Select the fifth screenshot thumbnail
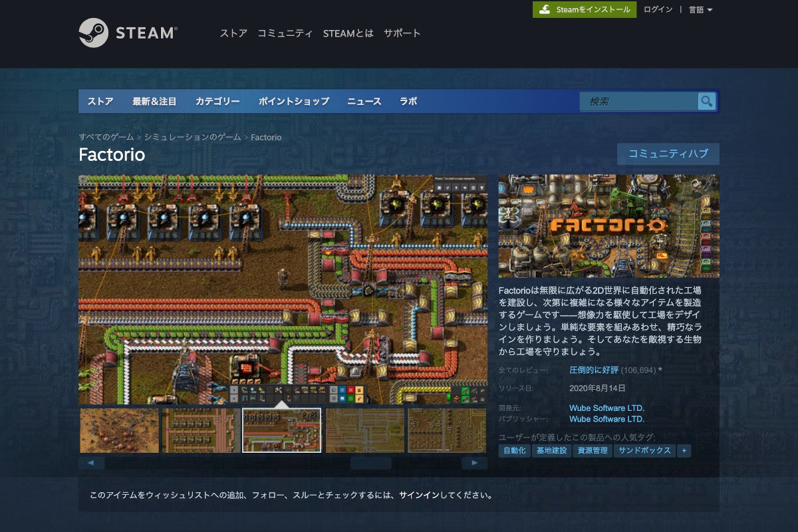The height and width of the screenshot is (532, 798). [x=446, y=430]
